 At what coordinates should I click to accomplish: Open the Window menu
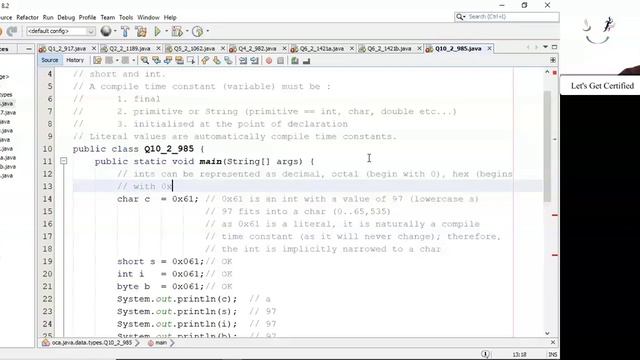[148, 18]
